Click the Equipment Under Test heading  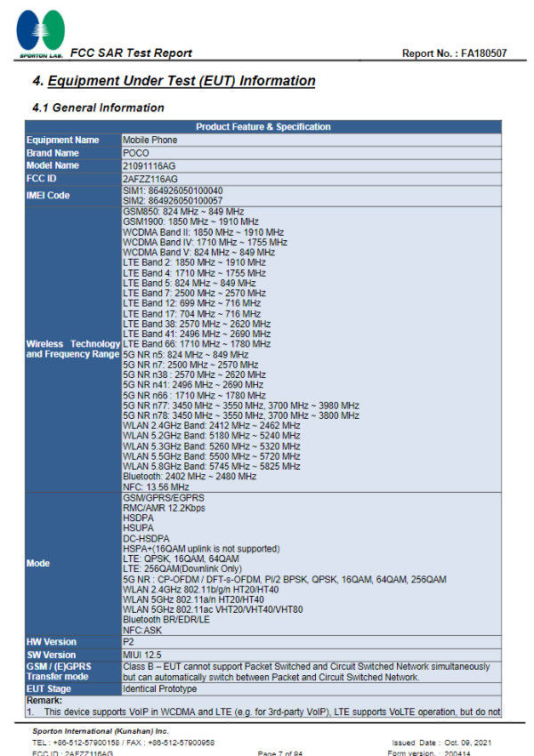174,81
